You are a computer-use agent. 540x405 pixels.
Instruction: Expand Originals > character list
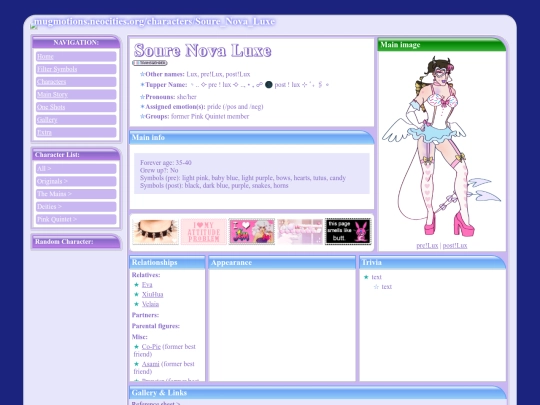coord(76,181)
